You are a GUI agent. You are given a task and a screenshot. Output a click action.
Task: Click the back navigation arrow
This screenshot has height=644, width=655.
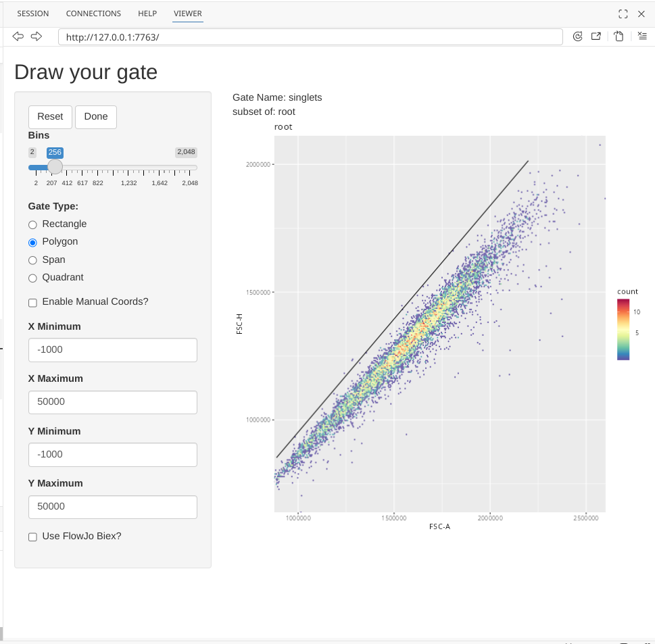(x=18, y=36)
